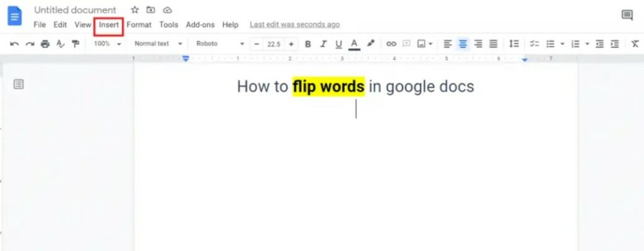The height and width of the screenshot is (251, 644).
Task: Open the View menu
Action: tap(82, 25)
